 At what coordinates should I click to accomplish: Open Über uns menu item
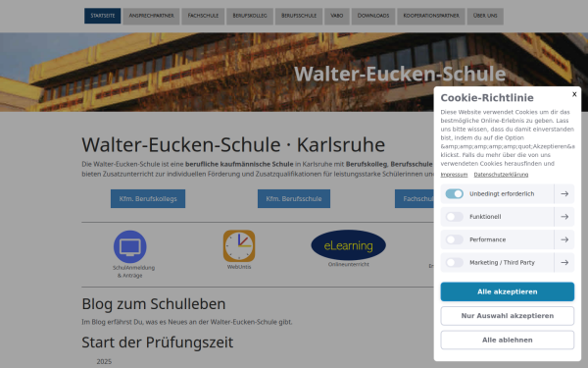point(485,16)
